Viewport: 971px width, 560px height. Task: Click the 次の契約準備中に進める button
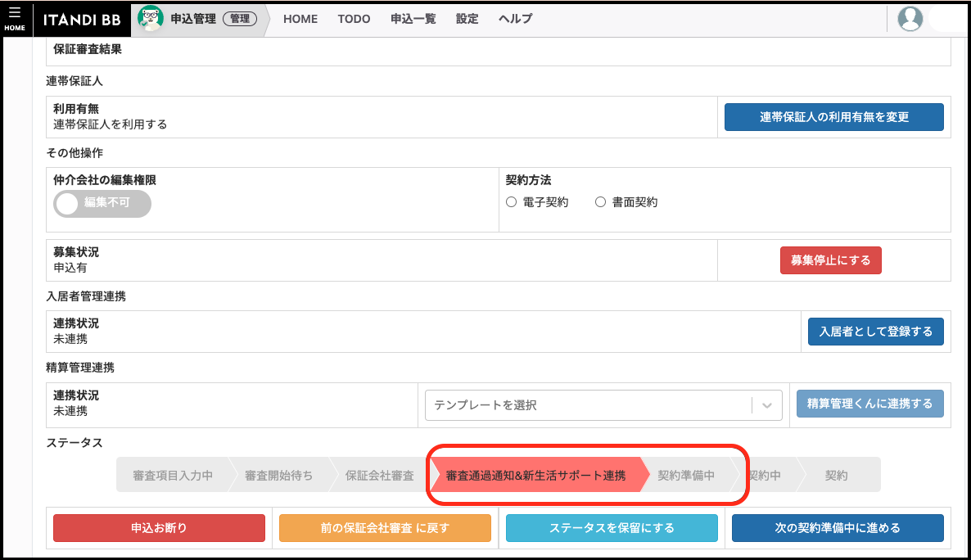(838, 528)
